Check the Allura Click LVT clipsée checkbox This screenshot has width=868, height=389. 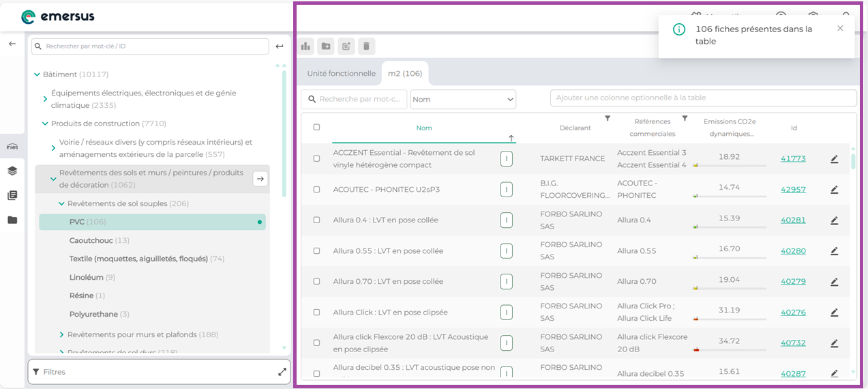point(316,313)
